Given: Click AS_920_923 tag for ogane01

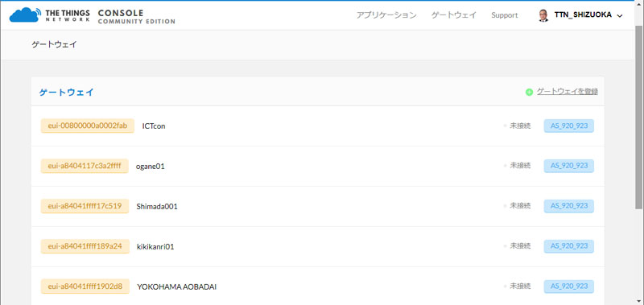Looking at the screenshot, I should coord(569,166).
